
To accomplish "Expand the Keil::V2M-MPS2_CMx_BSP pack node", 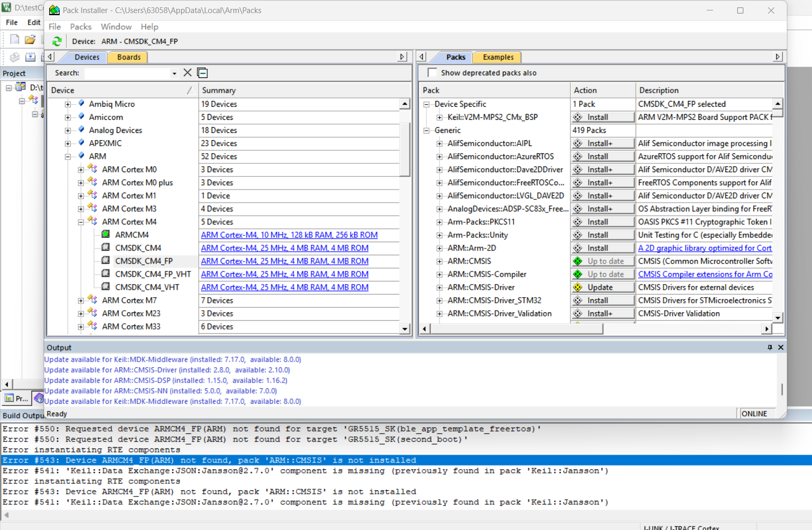I will pos(439,117).
